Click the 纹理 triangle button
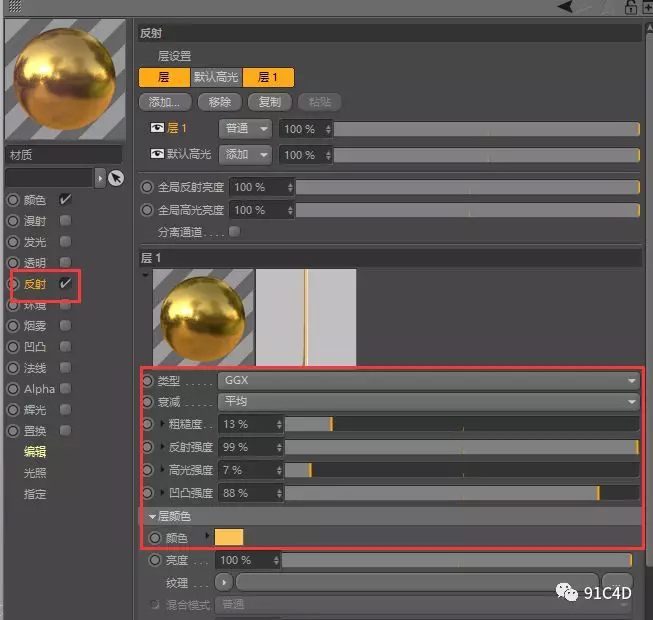 (x=223, y=582)
